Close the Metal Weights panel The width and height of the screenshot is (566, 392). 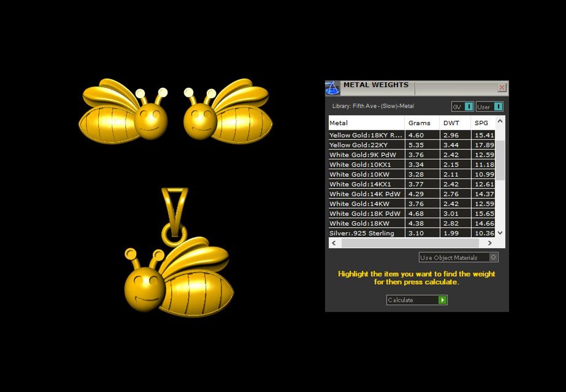(x=502, y=87)
